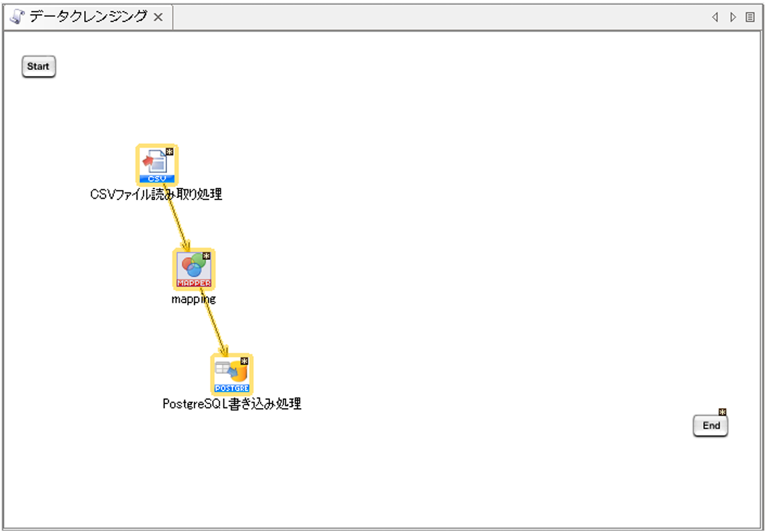Image resolution: width=765 pixels, height=532 pixels.
Task: Click the Start button
Action: [x=38, y=67]
